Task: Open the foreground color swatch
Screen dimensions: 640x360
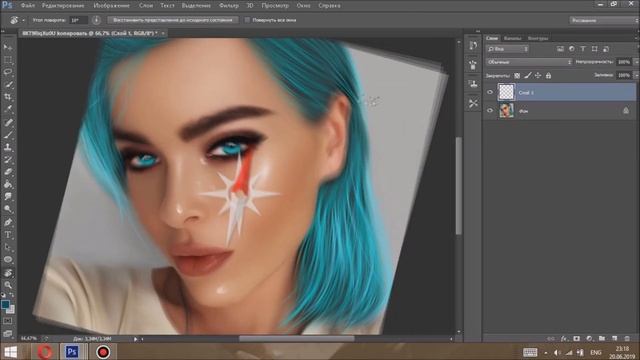Action: pyautogui.click(x=5, y=304)
